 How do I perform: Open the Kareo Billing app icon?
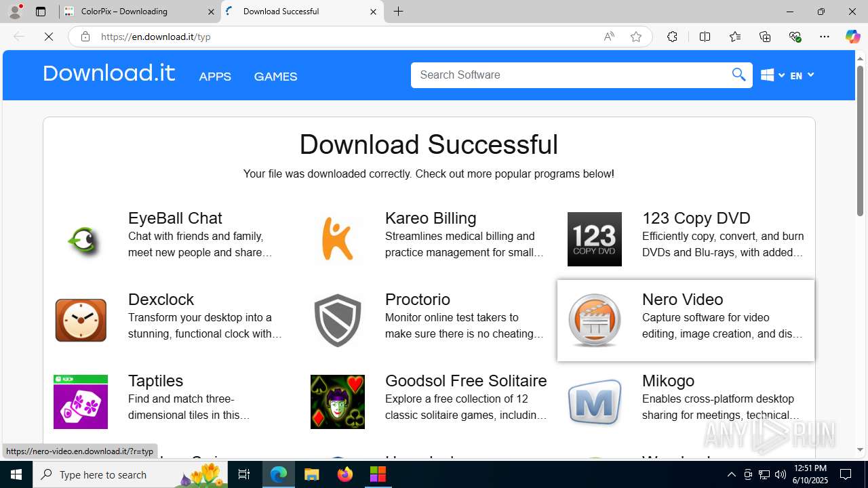[x=338, y=239]
